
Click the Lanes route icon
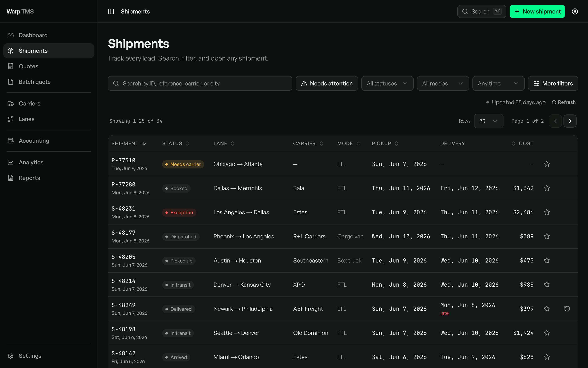(11, 119)
